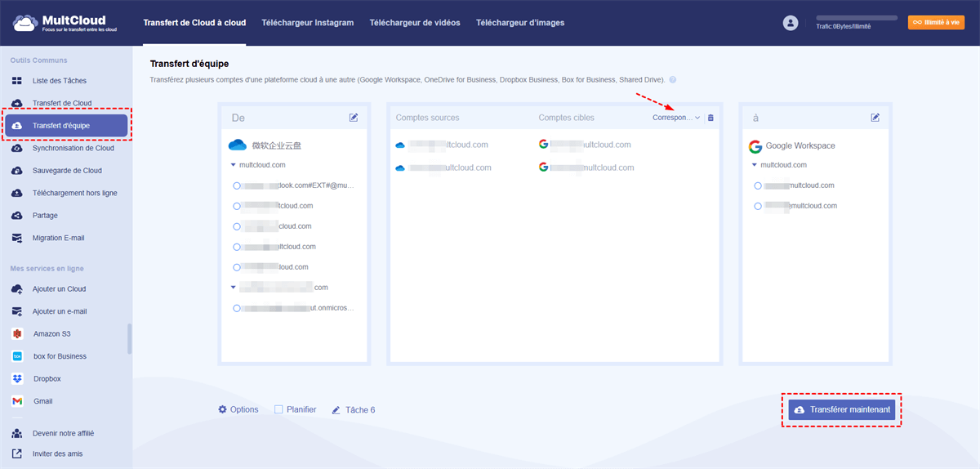Edit the De source panel with pencil icon
Viewport: 980px width, 469px height.
tap(354, 118)
